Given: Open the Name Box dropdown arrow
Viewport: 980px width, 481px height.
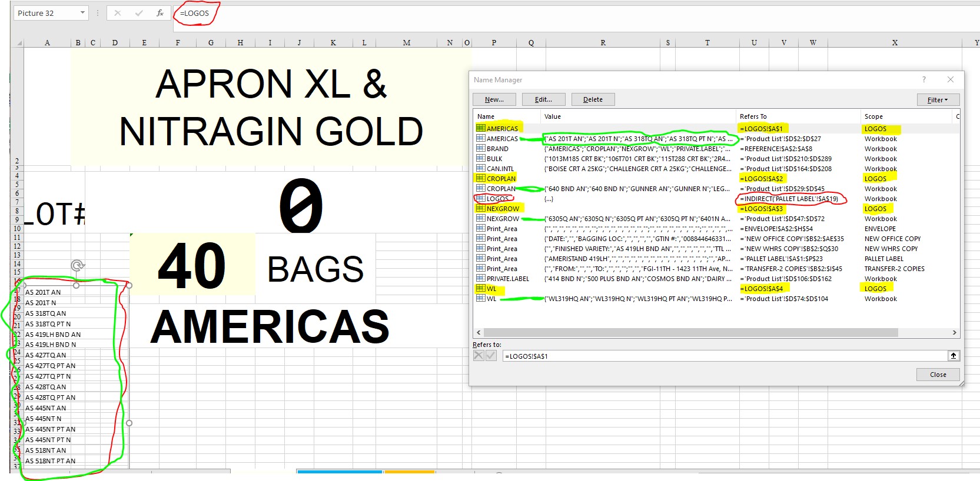Looking at the screenshot, I should point(82,13).
